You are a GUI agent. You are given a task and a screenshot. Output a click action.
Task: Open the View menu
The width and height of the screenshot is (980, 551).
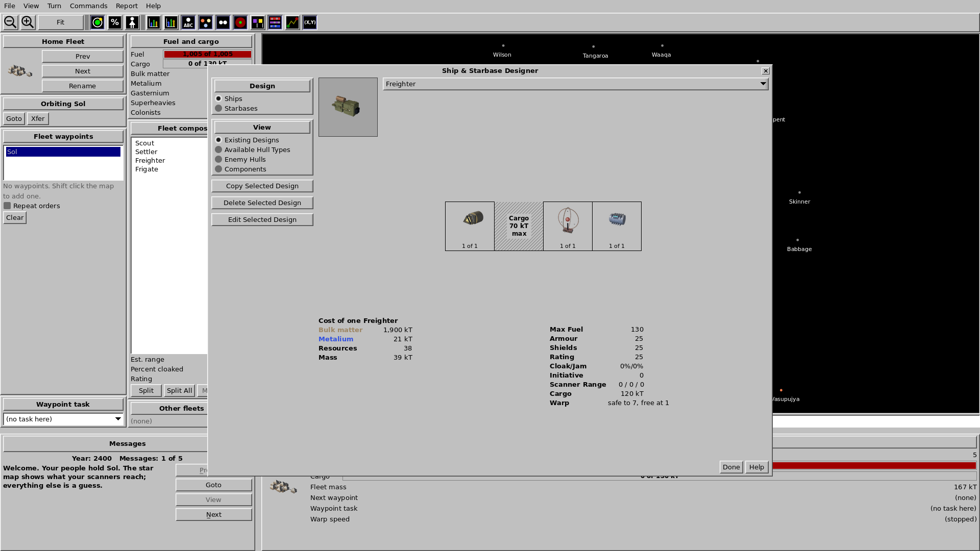[x=31, y=6]
